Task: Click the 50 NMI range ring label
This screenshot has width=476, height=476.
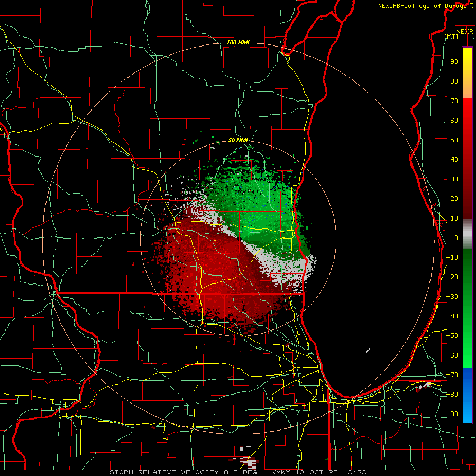Action: pos(238,140)
